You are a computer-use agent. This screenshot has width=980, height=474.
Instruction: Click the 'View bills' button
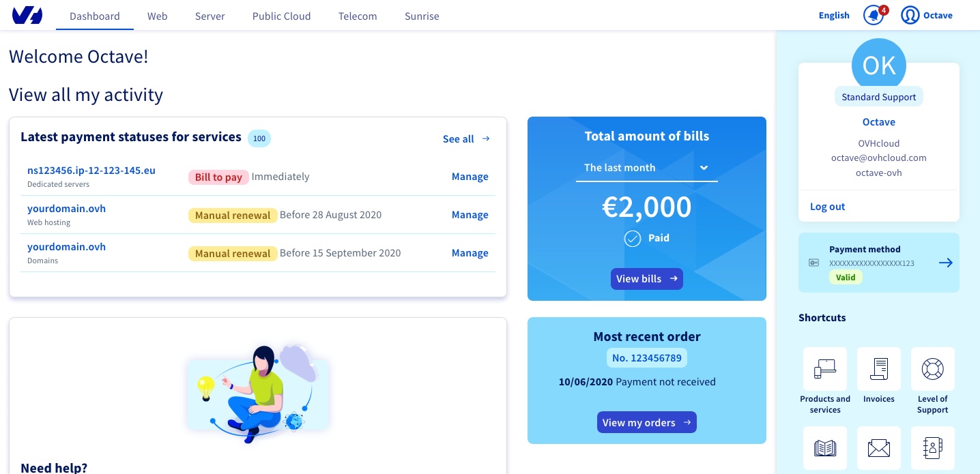[x=646, y=279]
